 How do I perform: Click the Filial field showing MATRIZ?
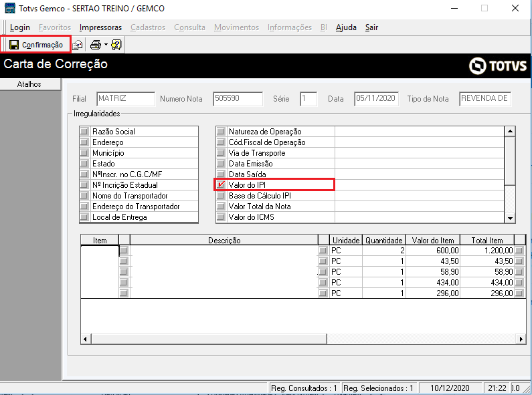pos(126,98)
